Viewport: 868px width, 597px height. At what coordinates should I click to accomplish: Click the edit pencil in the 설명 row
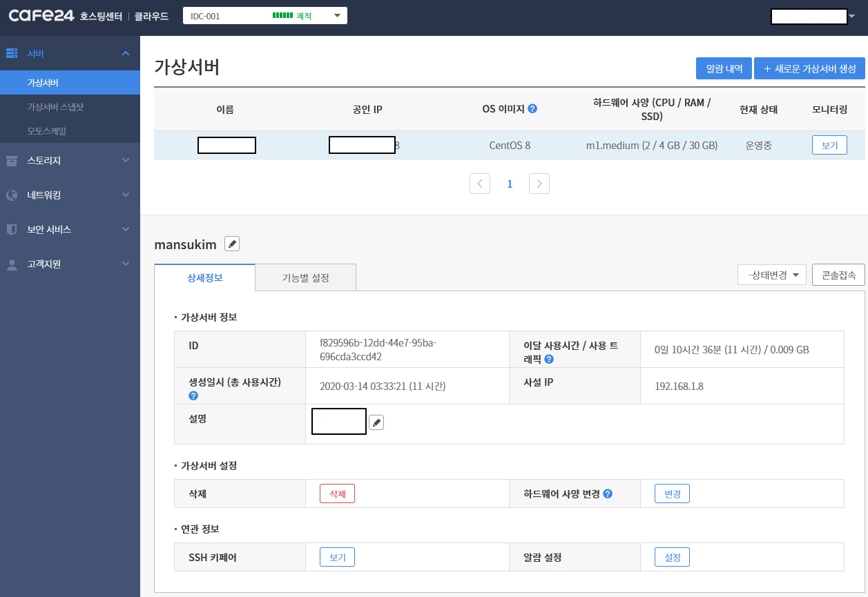[x=376, y=422]
